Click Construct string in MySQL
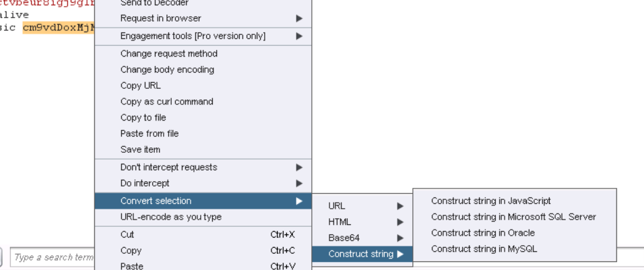644x270 pixels. (484, 249)
